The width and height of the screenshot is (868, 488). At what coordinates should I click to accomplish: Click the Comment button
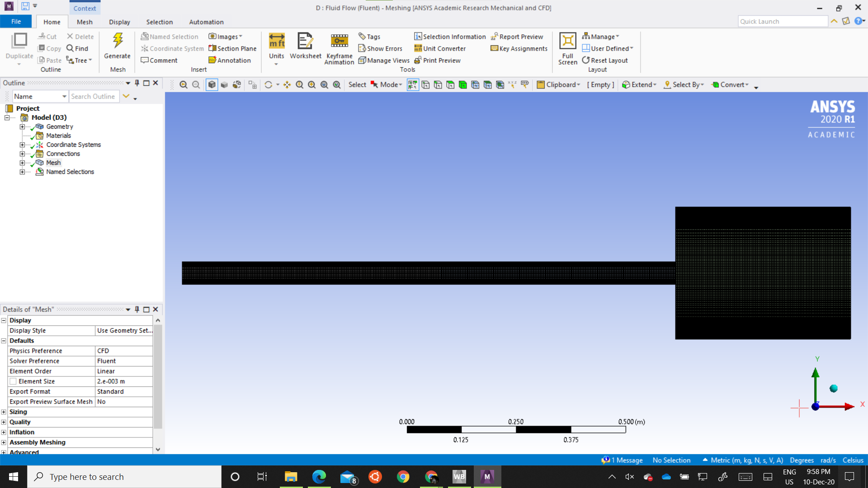(x=159, y=60)
